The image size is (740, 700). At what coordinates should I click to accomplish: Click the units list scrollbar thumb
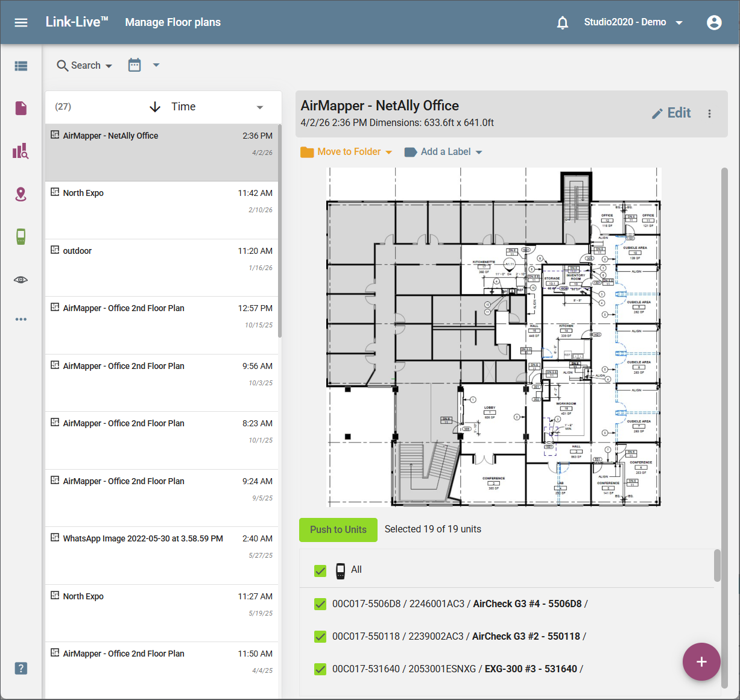717,565
